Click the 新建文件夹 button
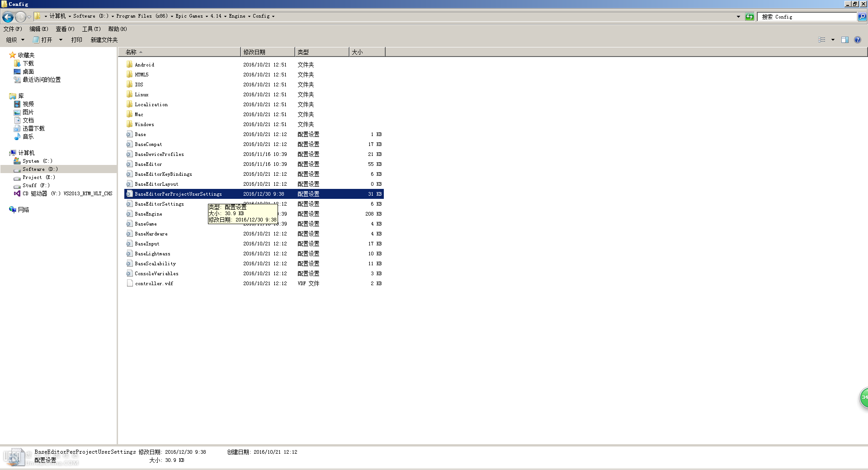This screenshot has width=868, height=470. [104, 40]
